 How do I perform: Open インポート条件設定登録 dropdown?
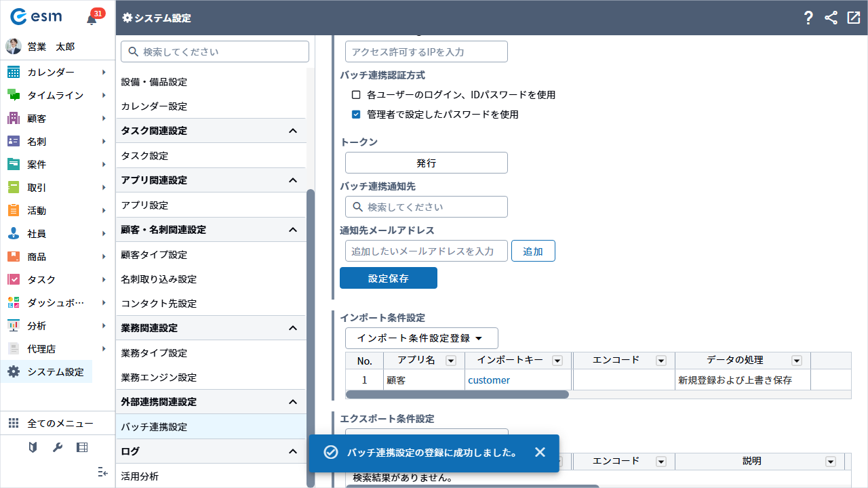pyautogui.click(x=421, y=338)
